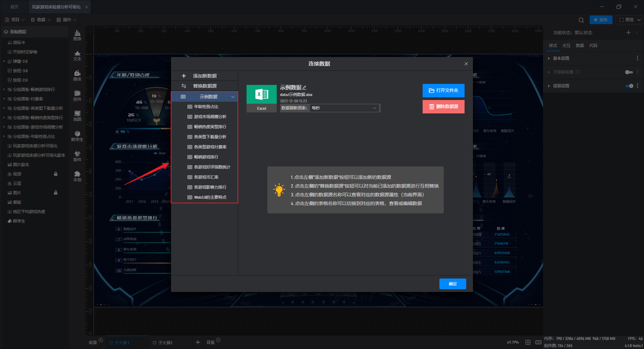
Task: Click the plus icon beside 背景
Action: (218, 340)
